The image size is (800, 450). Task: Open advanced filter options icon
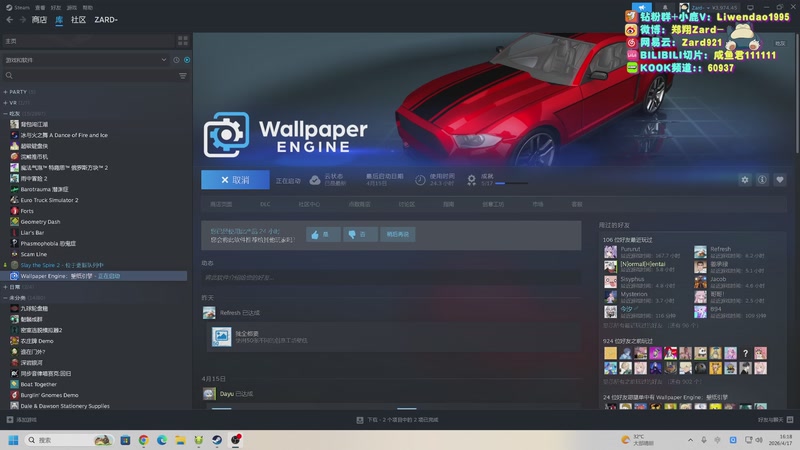click(x=183, y=76)
